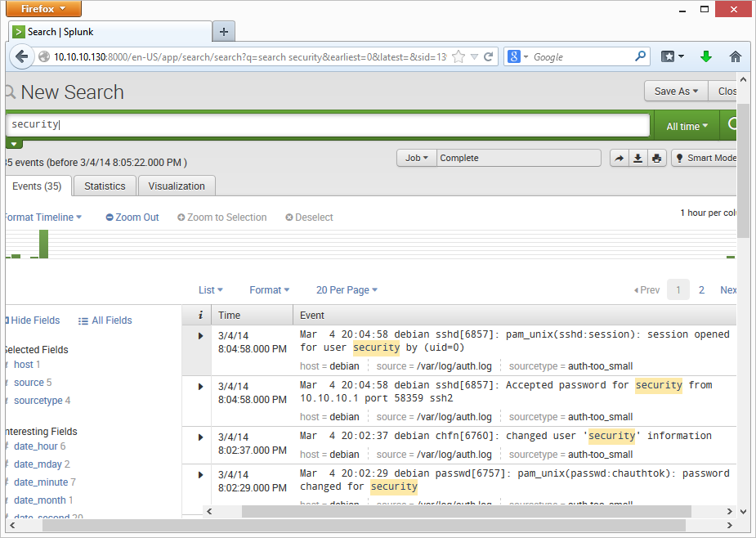Click Zoom to Selection link

click(x=221, y=217)
